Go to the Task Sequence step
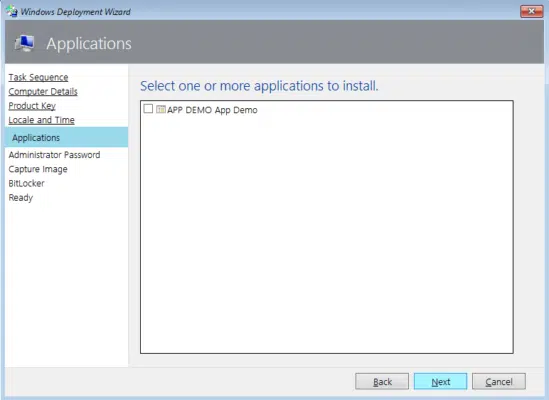 [x=38, y=77]
